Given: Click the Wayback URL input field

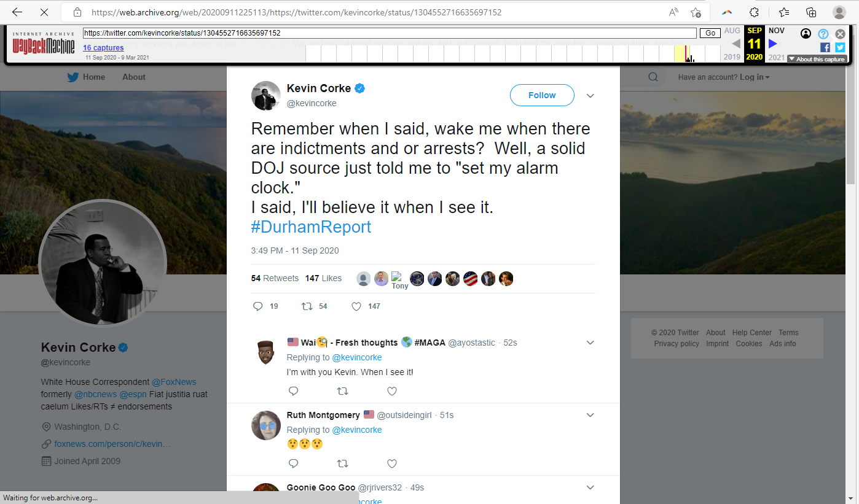Looking at the screenshot, I should pos(390,33).
